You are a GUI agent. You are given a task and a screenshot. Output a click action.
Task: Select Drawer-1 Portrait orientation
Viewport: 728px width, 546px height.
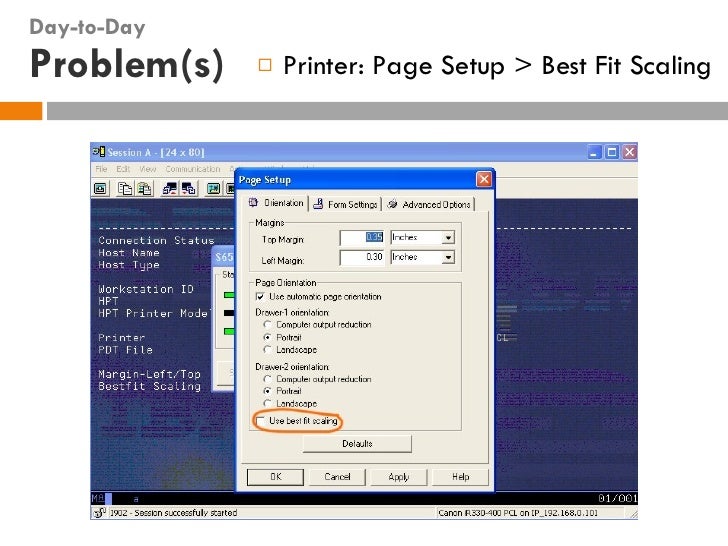(267, 337)
